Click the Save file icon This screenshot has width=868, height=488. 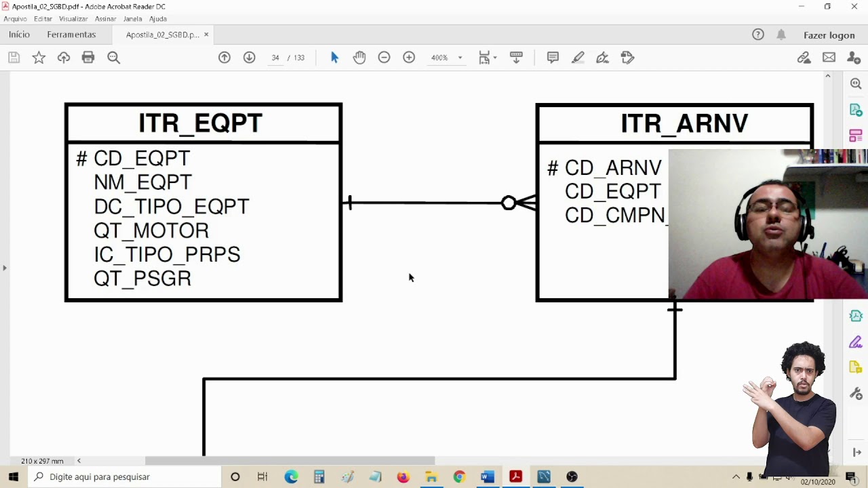[14, 58]
